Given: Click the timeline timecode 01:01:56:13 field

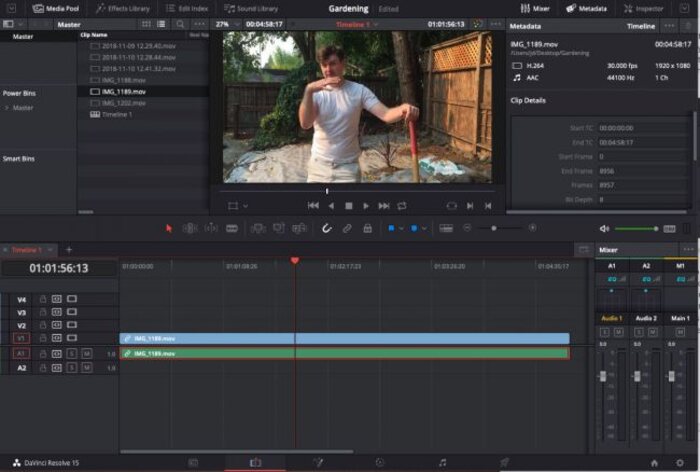Looking at the screenshot, I should pyautogui.click(x=58, y=268).
